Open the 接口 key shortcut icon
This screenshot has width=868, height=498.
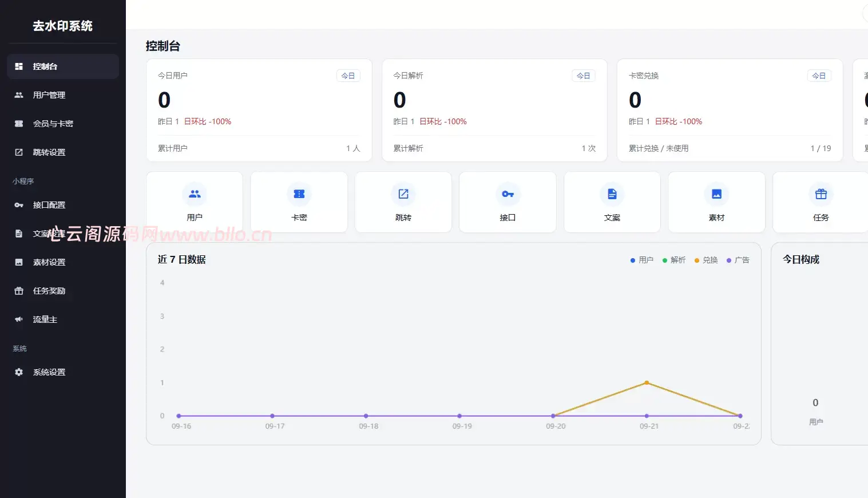click(x=508, y=194)
